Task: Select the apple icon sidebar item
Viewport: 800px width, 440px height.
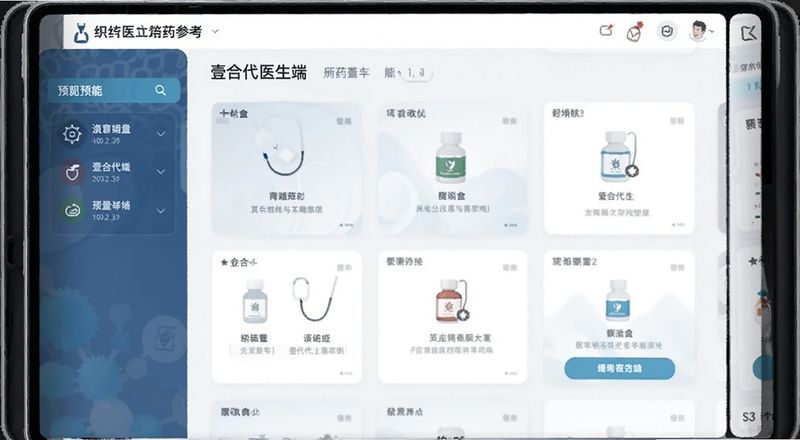Action: pos(72,172)
